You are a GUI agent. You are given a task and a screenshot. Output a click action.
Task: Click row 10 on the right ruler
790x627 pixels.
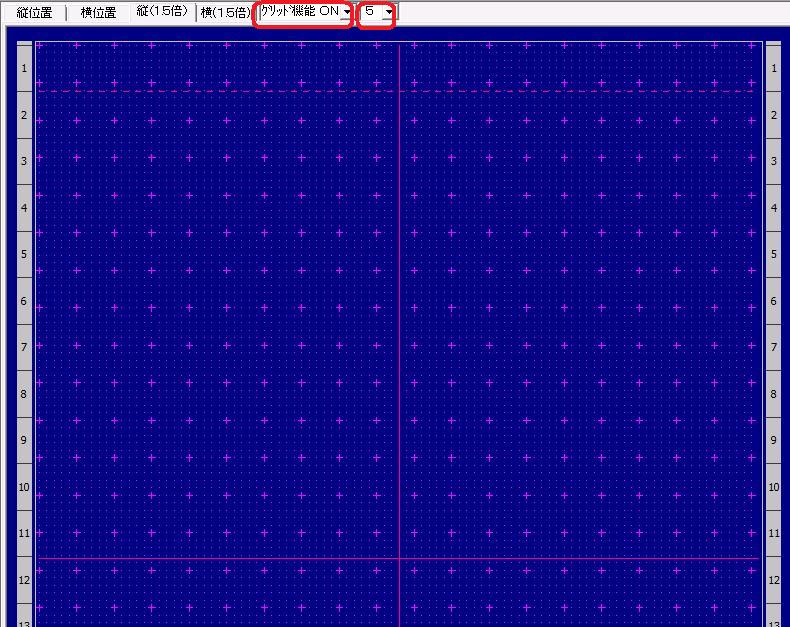(x=773, y=487)
